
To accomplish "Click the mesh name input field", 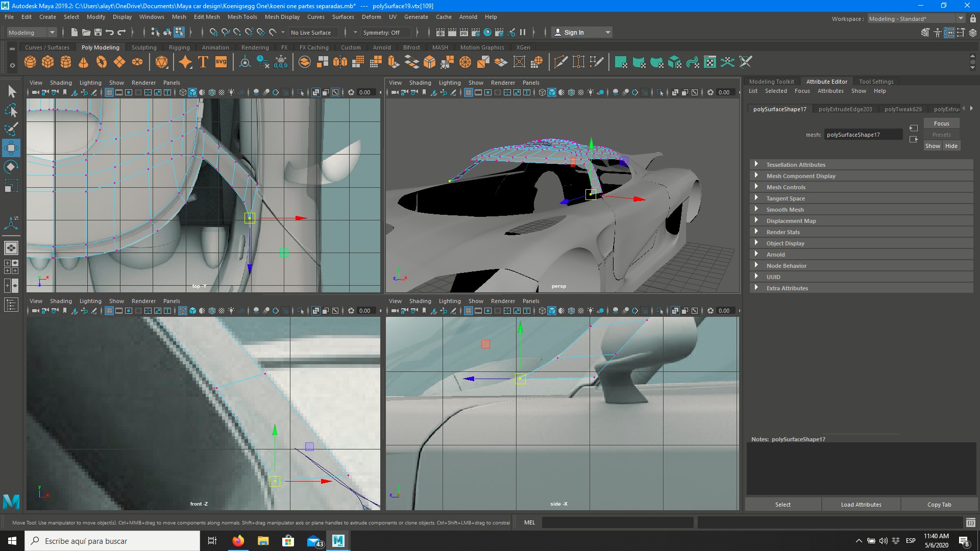I will point(864,135).
